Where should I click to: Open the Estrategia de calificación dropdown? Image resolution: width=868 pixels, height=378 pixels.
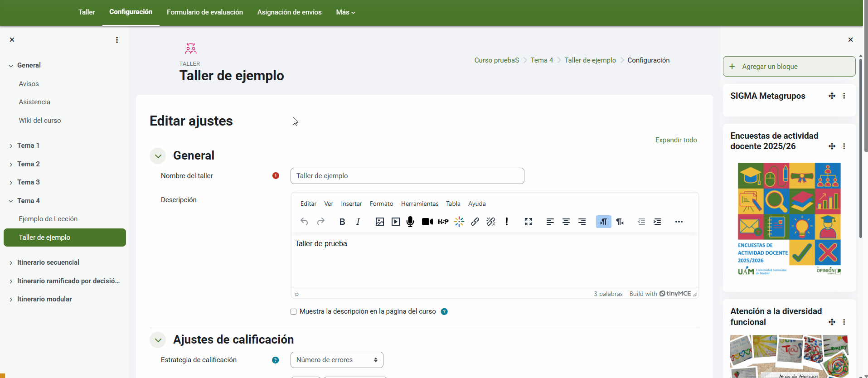[x=337, y=360]
